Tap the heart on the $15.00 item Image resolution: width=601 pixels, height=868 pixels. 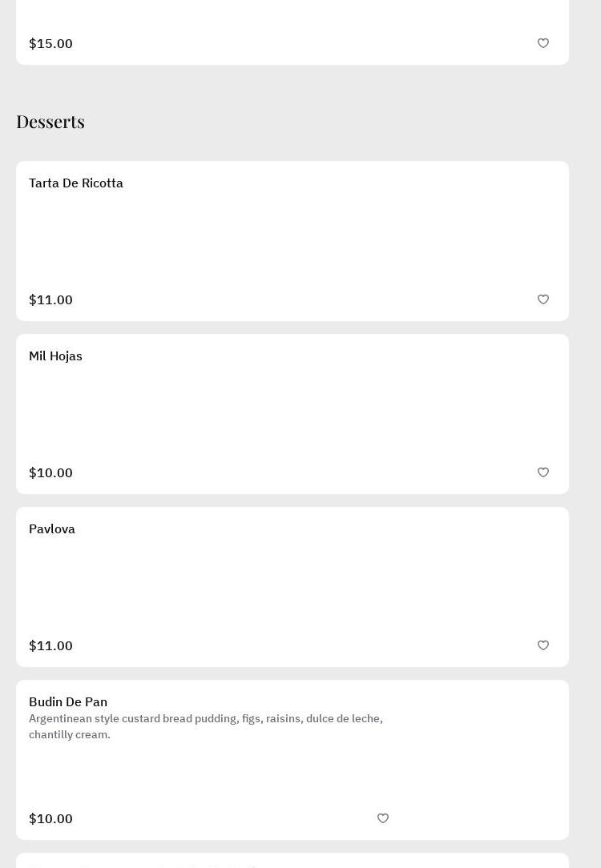(x=543, y=43)
